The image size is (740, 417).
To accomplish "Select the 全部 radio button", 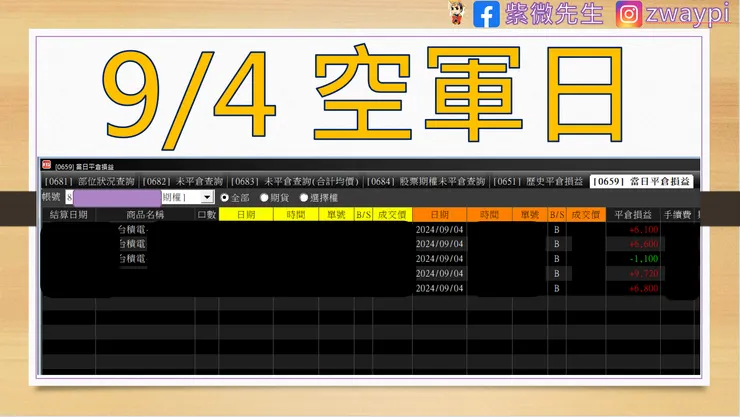I will [225, 198].
